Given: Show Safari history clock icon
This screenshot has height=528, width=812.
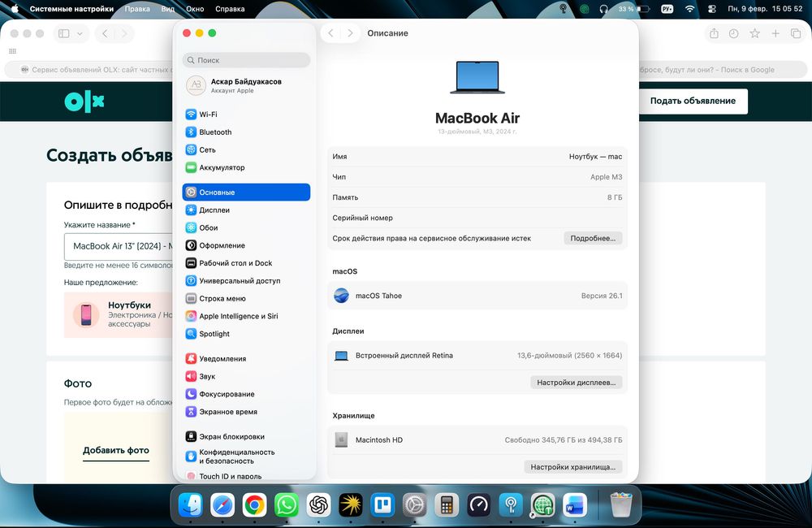Looking at the screenshot, I should [x=734, y=33].
